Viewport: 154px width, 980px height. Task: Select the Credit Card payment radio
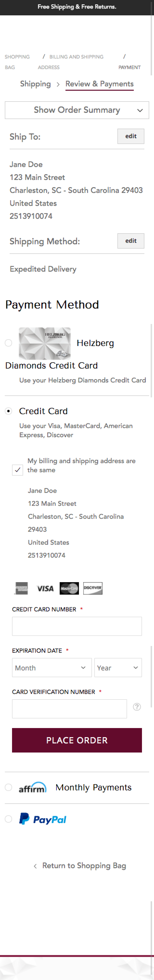point(8,411)
